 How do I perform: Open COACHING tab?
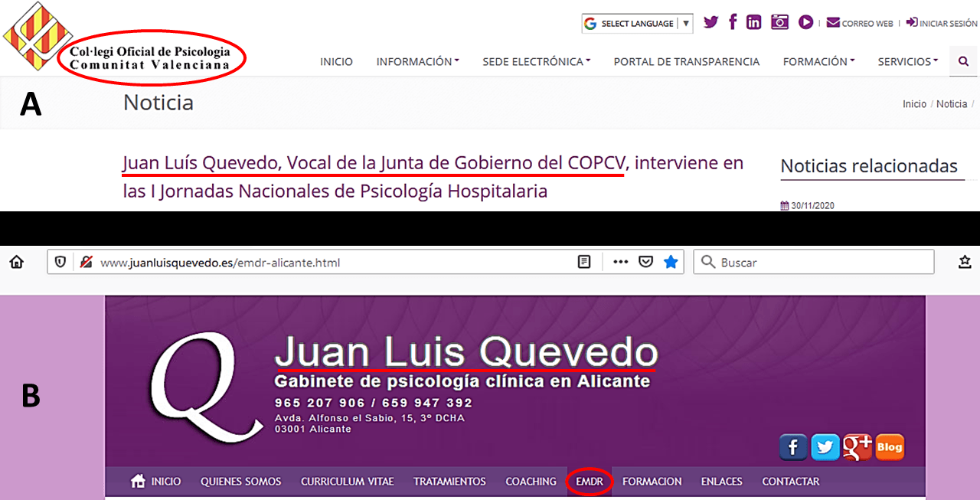[531, 482]
